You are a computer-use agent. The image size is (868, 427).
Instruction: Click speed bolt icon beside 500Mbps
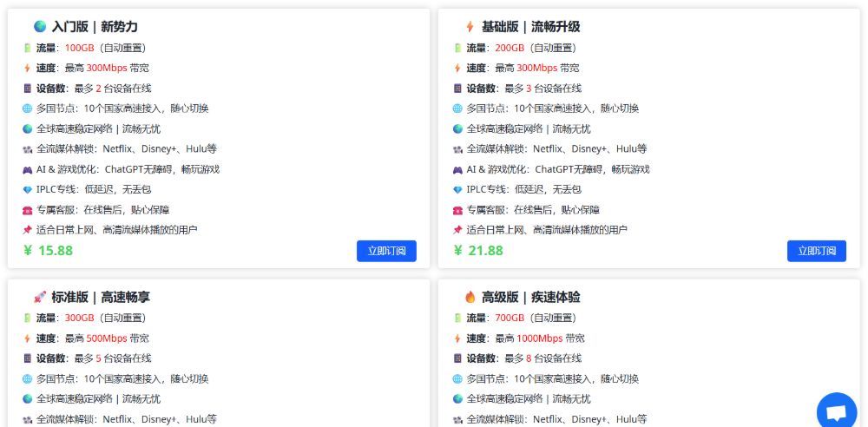(27, 338)
